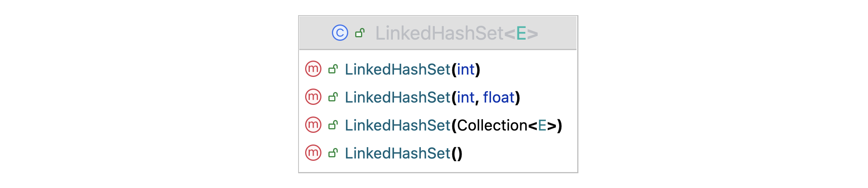The height and width of the screenshot is (188, 868).
Task: Select the LinkedHashSet(int, float) constructor name
Action: [x=398, y=97]
